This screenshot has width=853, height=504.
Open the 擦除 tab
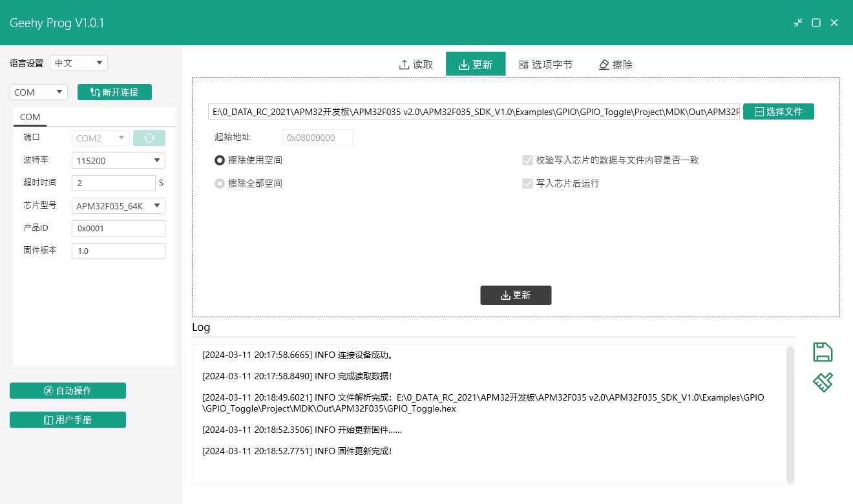[616, 65]
